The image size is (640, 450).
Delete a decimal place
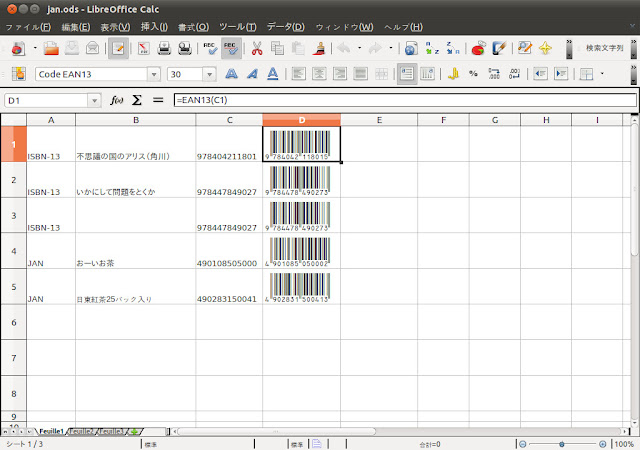click(x=515, y=74)
